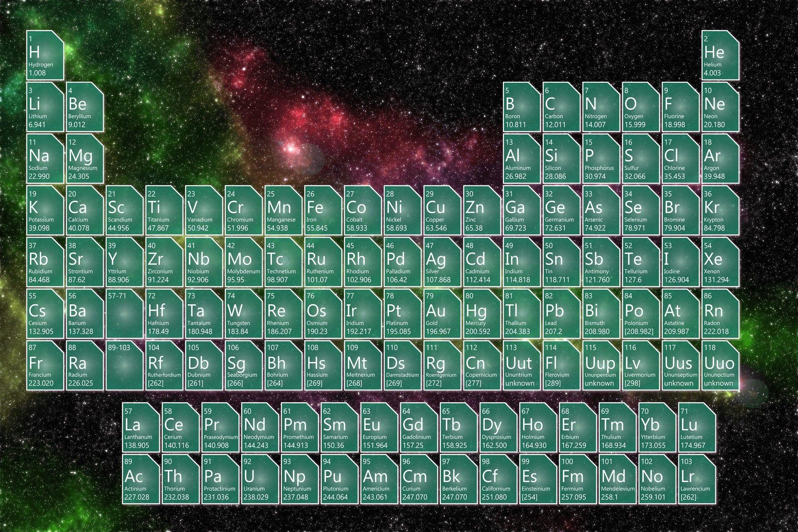Select the Lawrencium (Lr) tile ending the actinides

point(695,478)
